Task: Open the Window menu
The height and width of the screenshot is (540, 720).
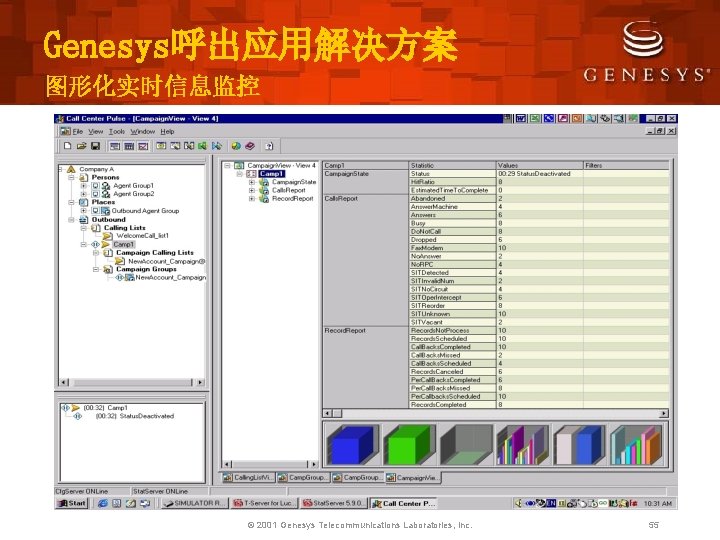Action: coord(143,131)
